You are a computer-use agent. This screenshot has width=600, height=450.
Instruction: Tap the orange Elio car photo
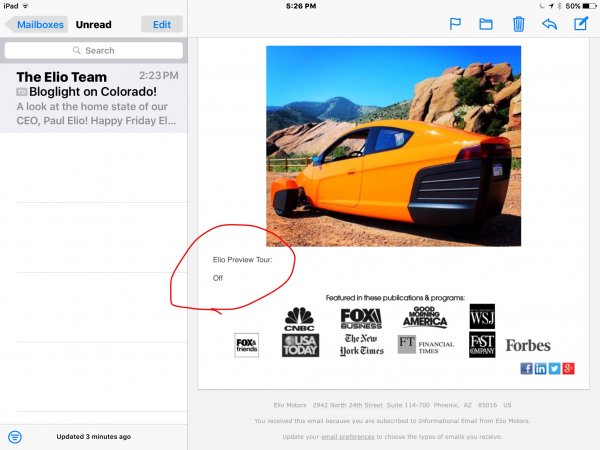393,145
